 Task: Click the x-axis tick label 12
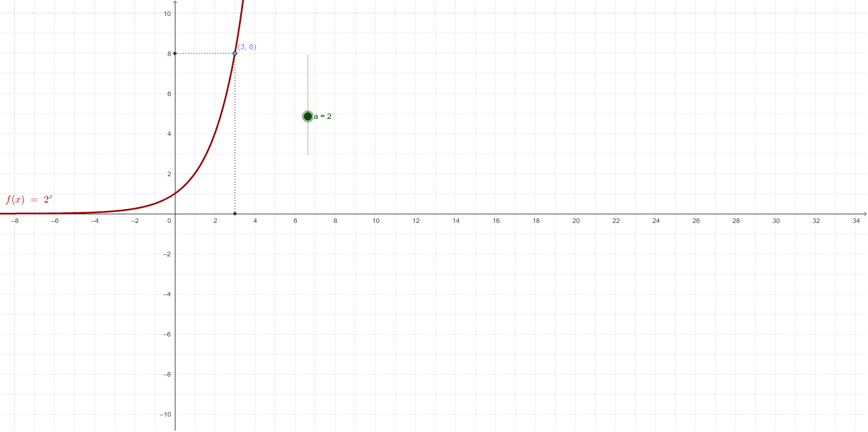click(x=416, y=220)
